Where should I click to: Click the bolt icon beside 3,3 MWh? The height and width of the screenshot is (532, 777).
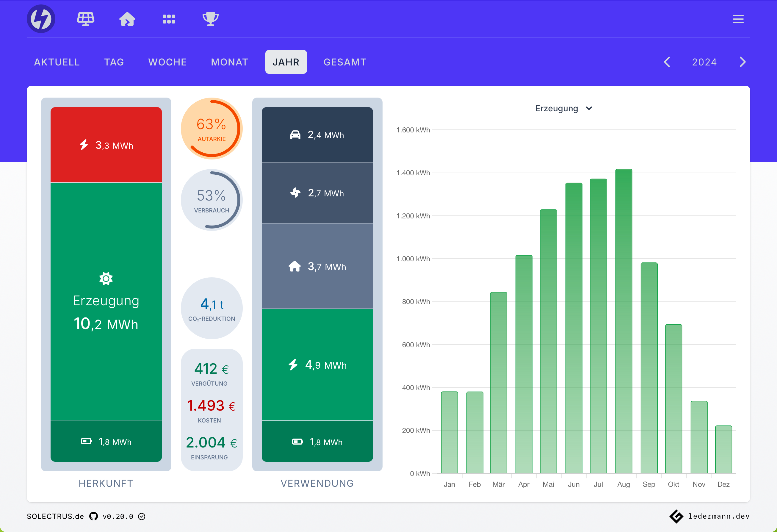84,145
